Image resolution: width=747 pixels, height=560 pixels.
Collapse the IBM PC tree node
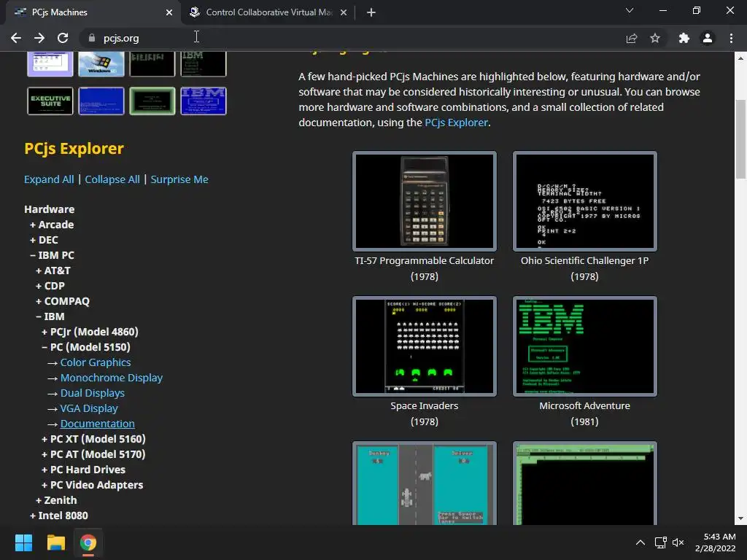pos(52,255)
